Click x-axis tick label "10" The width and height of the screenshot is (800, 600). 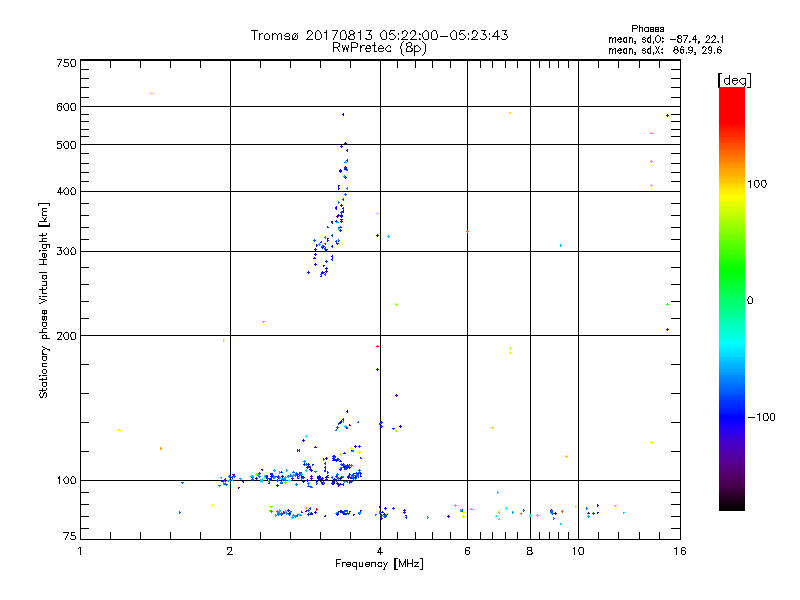click(x=578, y=551)
